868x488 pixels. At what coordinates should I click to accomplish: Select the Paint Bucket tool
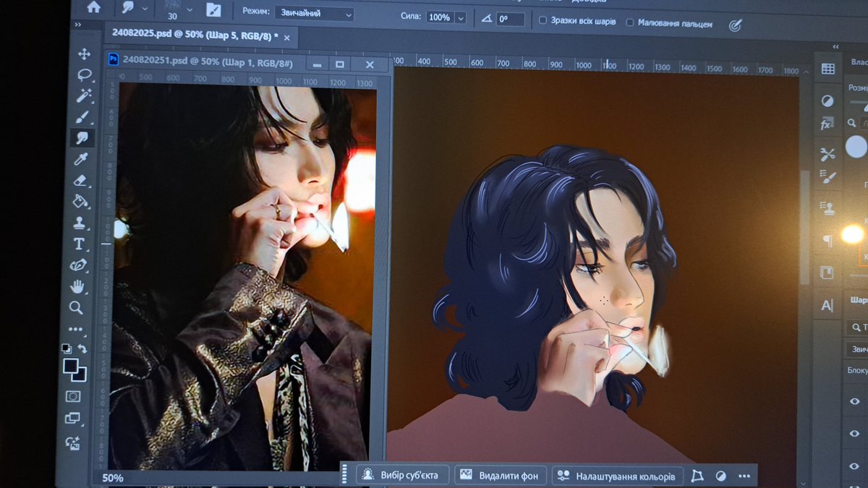click(x=80, y=201)
